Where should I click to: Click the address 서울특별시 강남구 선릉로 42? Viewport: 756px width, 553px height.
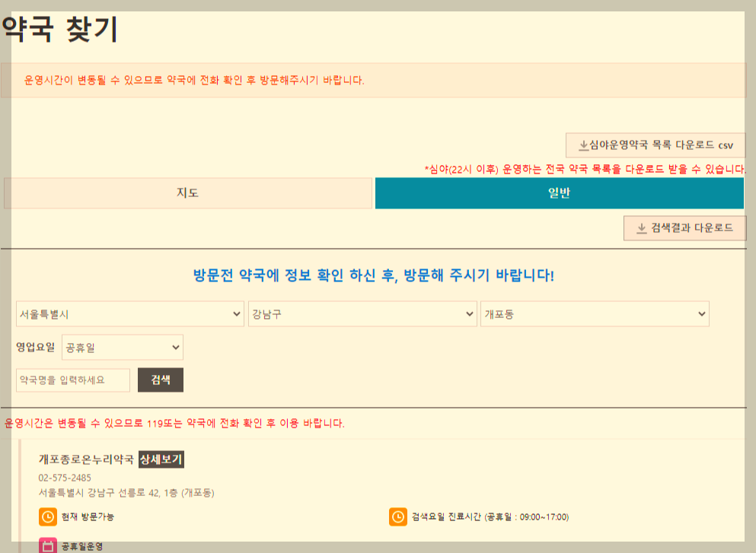pos(126,493)
